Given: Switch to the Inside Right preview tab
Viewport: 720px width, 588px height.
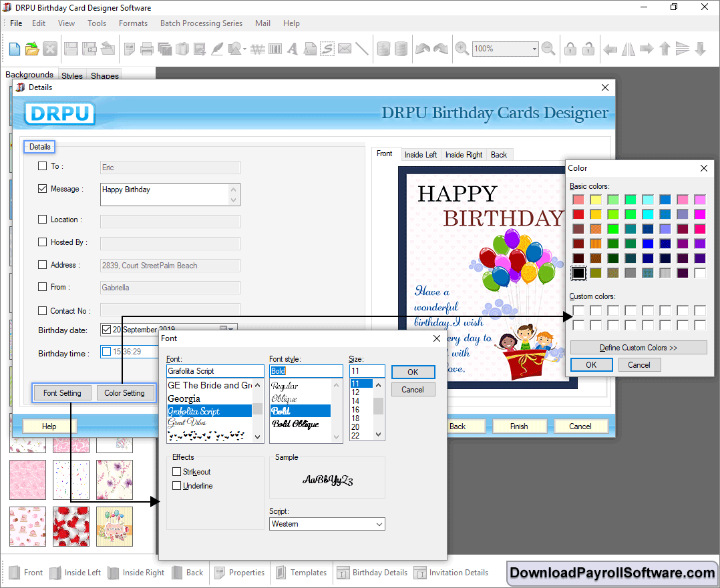Looking at the screenshot, I should click(464, 155).
